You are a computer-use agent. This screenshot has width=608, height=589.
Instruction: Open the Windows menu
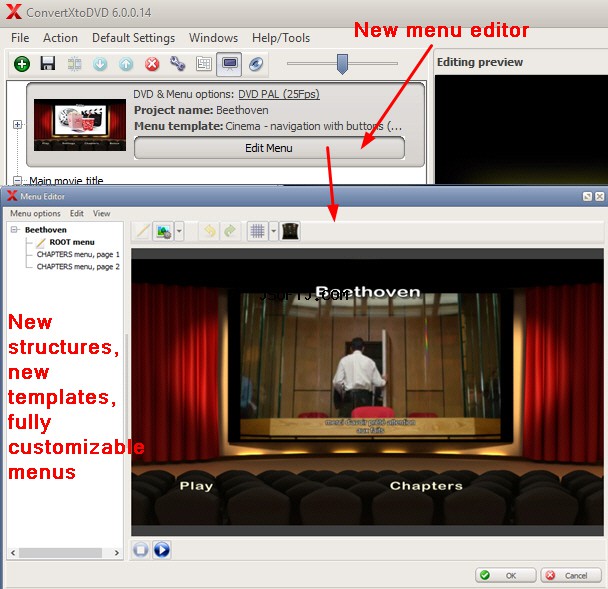[x=213, y=38]
